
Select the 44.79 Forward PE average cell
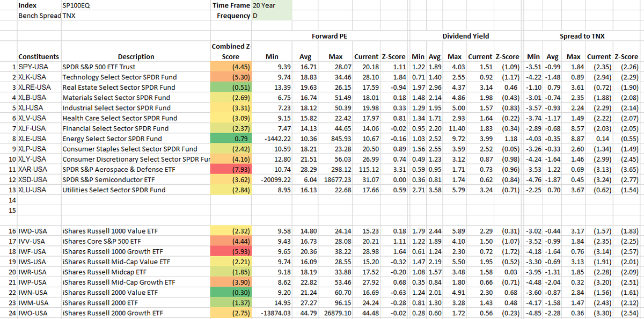[306, 312]
